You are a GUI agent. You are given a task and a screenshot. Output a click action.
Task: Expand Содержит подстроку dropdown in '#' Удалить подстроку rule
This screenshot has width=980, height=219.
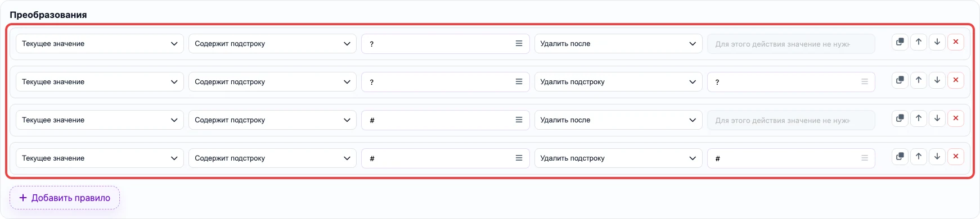[272, 158]
